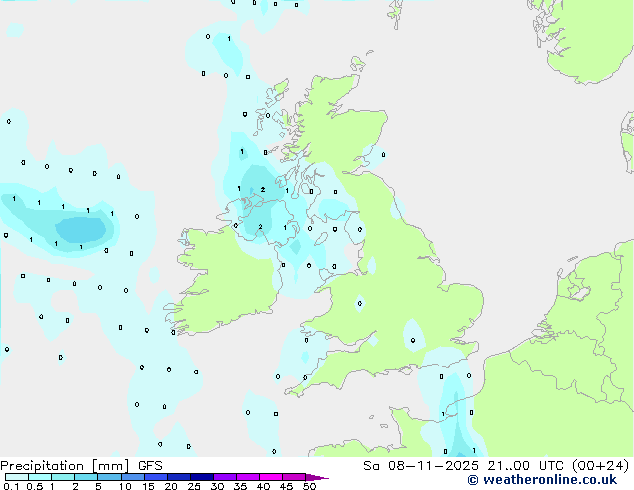Click the 45–50 mm legend swatch
The width and height of the screenshot is (634, 490).
(x=294, y=477)
